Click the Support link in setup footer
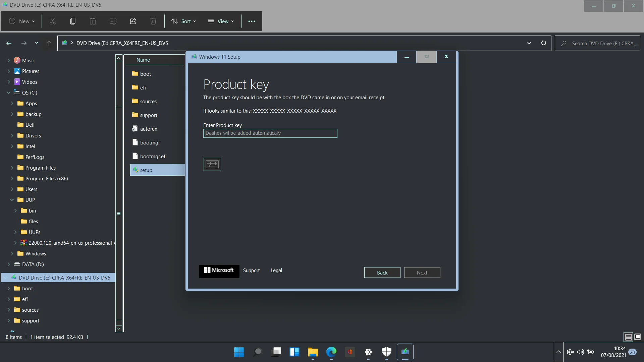Image resolution: width=644 pixels, height=362 pixels. [251, 270]
